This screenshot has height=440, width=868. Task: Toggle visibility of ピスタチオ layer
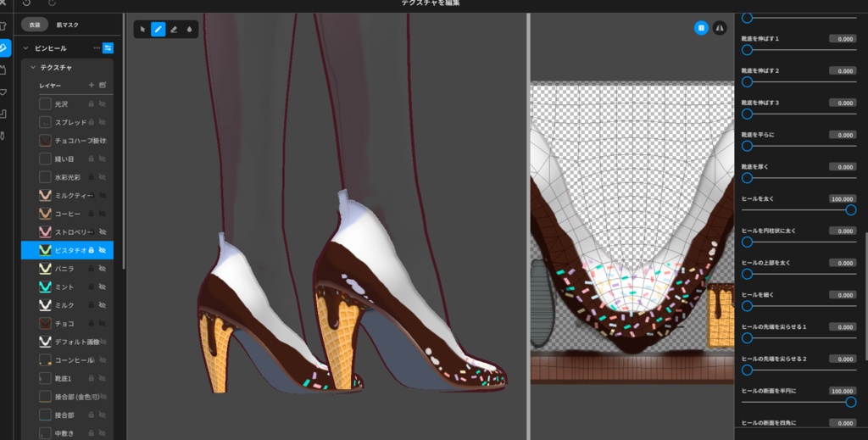coord(103,250)
